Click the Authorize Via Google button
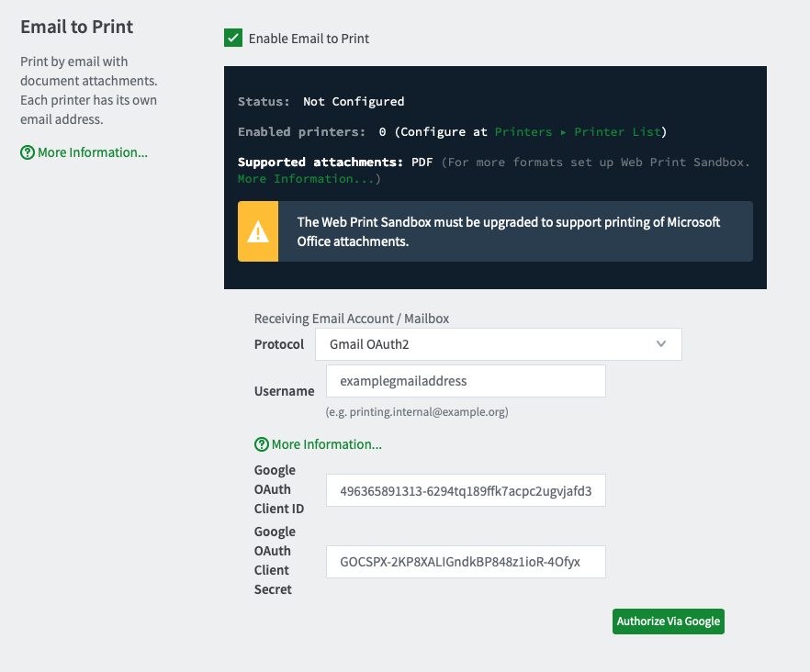This screenshot has height=672, width=810. pos(668,622)
